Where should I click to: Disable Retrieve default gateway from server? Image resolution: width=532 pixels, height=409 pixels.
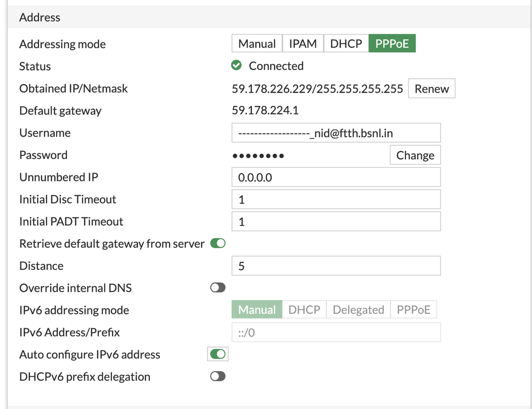(218, 244)
